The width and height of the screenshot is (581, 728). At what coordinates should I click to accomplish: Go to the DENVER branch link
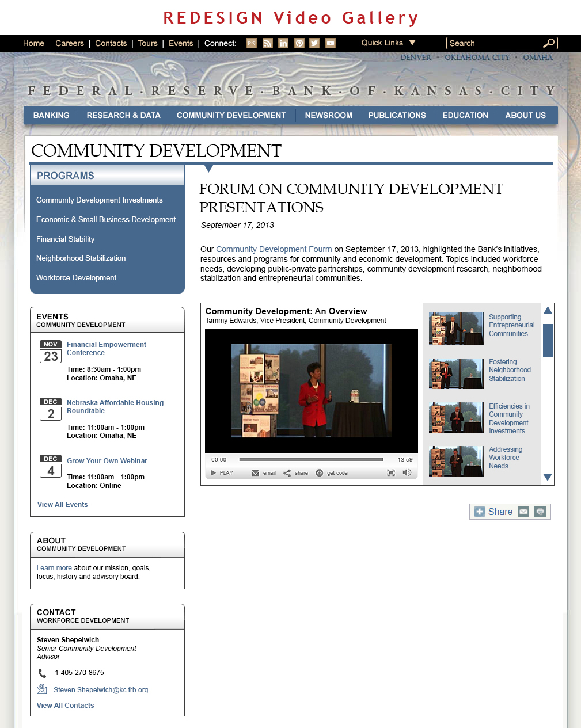[x=416, y=58]
